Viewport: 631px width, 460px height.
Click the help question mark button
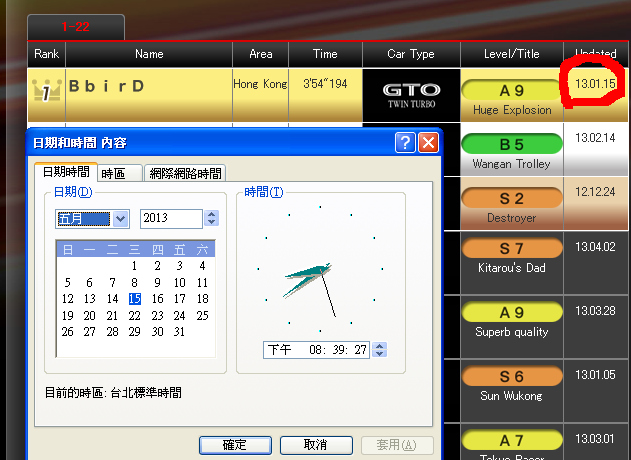pos(405,143)
